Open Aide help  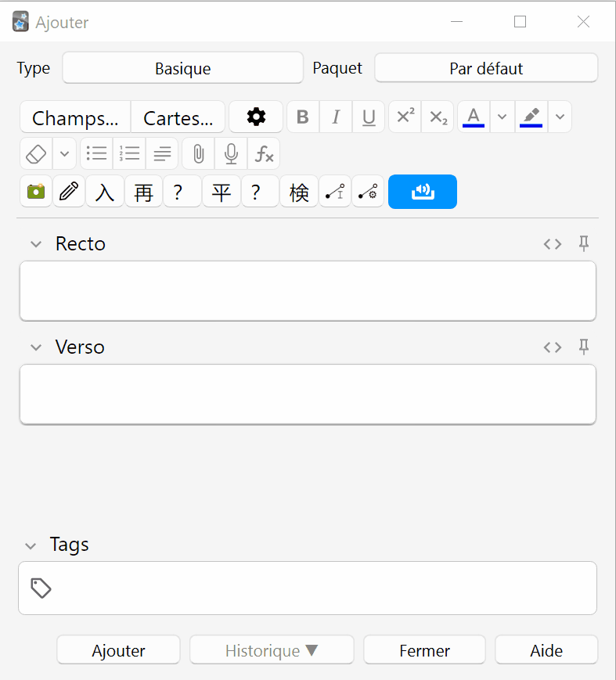(546, 650)
